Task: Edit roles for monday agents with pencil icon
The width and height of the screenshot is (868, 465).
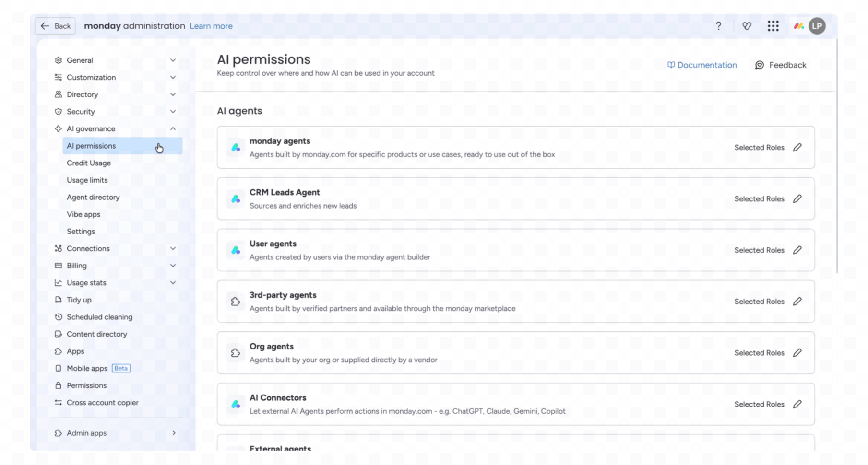Action: (x=797, y=148)
